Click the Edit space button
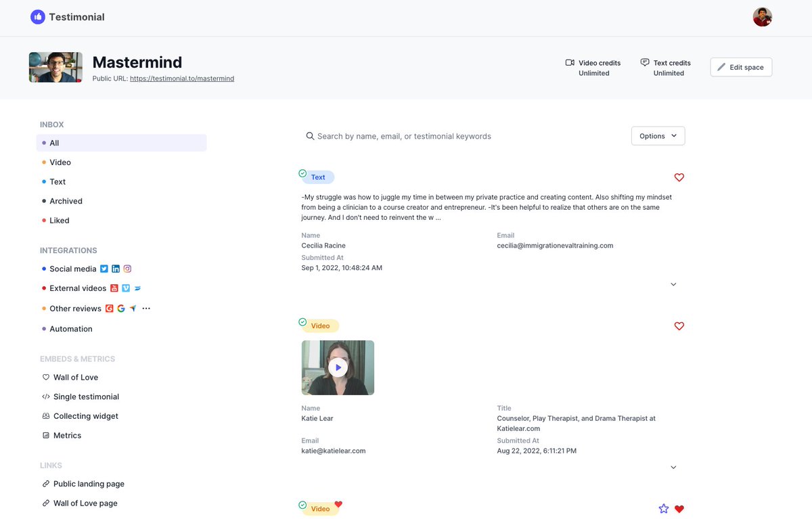Viewport: 812px width, 519px height. click(741, 67)
